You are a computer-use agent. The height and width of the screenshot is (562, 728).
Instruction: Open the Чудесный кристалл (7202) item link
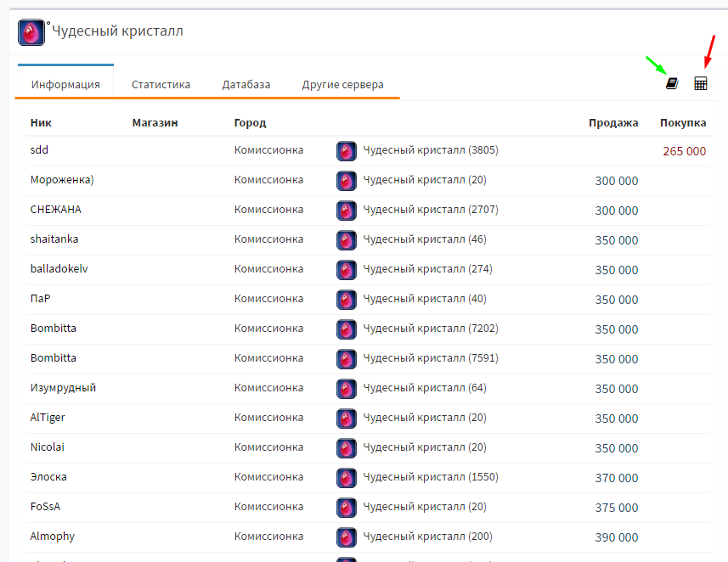click(x=431, y=329)
